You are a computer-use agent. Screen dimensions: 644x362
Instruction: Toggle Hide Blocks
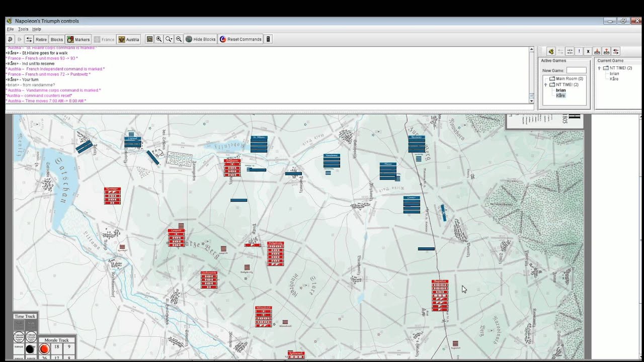tap(201, 39)
